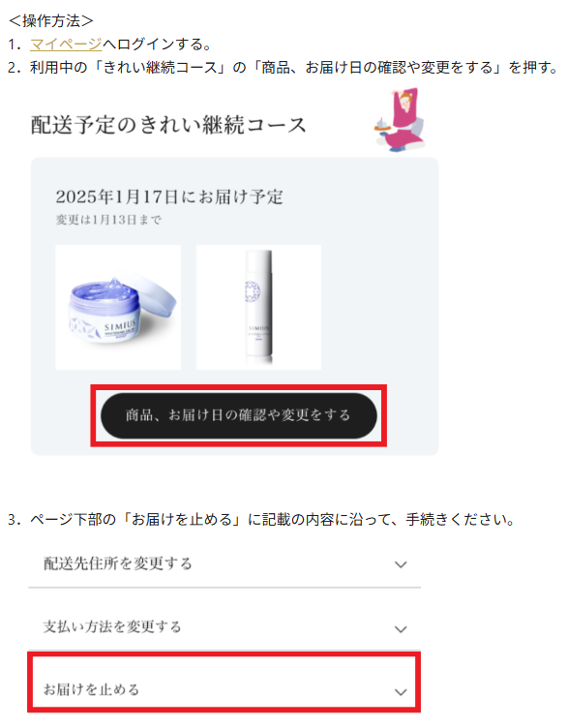
Task: Click the purple emblem on the lotion bottle
Action: click(x=253, y=292)
